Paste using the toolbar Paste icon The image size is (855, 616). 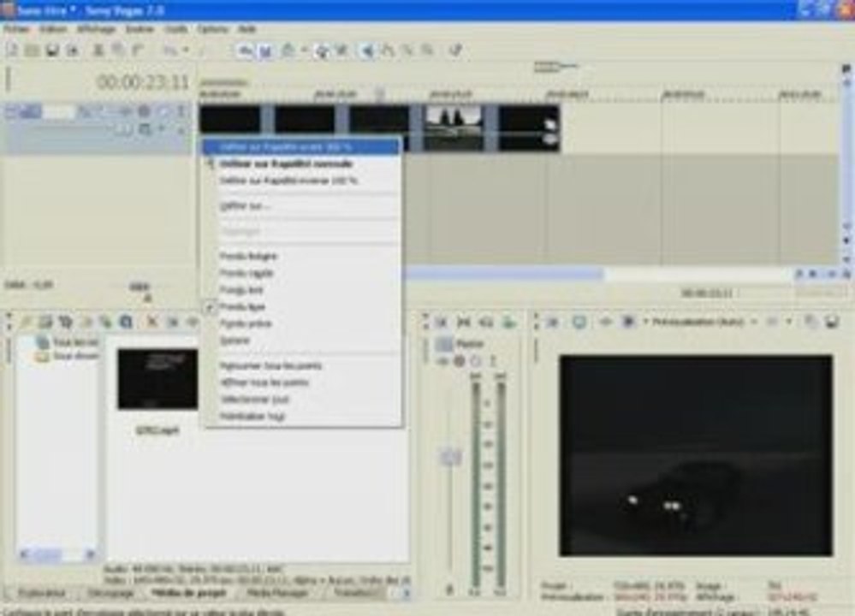pos(138,50)
